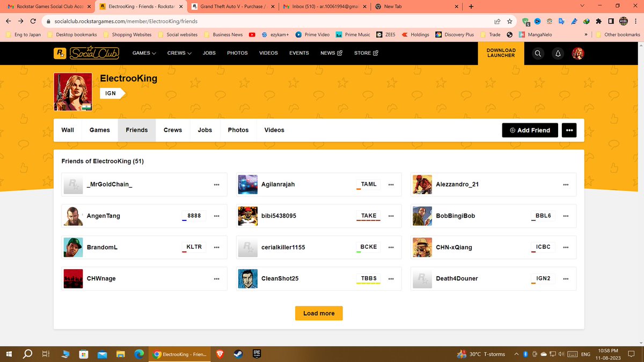Show the hidden bookmarks overflow chevron
This screenshot has height=362, width=644.
[x=586, y=34]
